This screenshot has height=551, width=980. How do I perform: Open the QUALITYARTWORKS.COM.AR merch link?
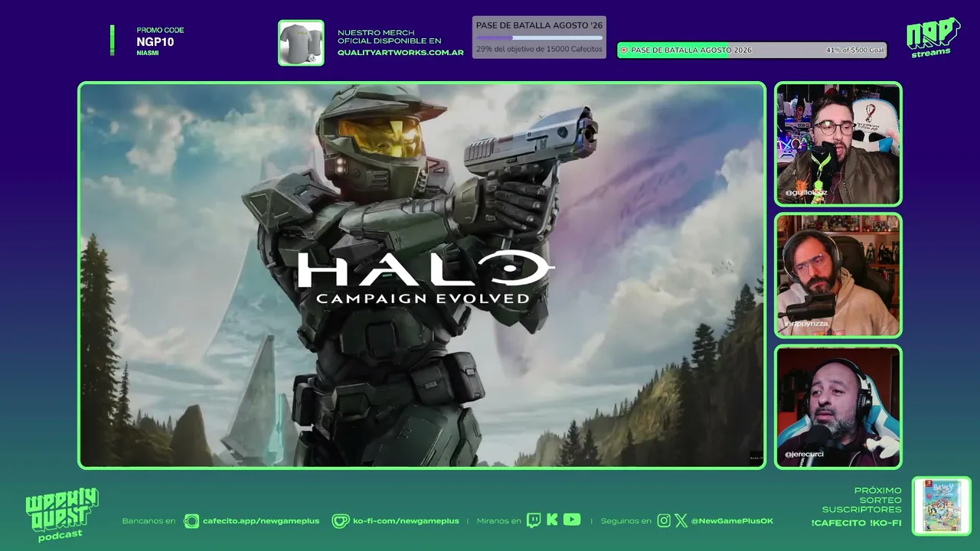click(400, 53)
